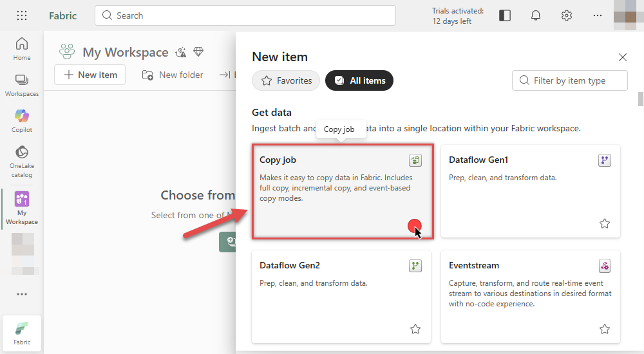Toggle the layout pane icon in header
The width and height of the screenshot is (644, 354).
point(505,15)
